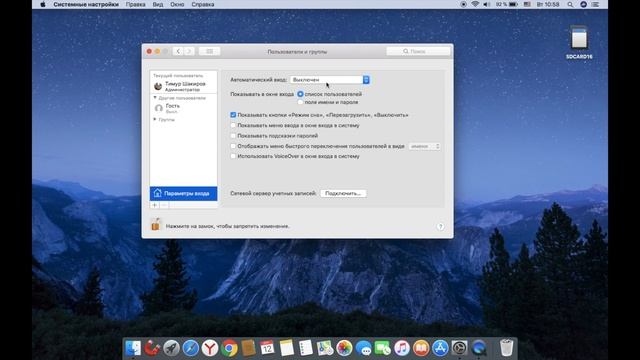Viewport: 640px width, 360px height.
Task: Enable fast user switching menu checkbox
Action: tap(233, 146)
